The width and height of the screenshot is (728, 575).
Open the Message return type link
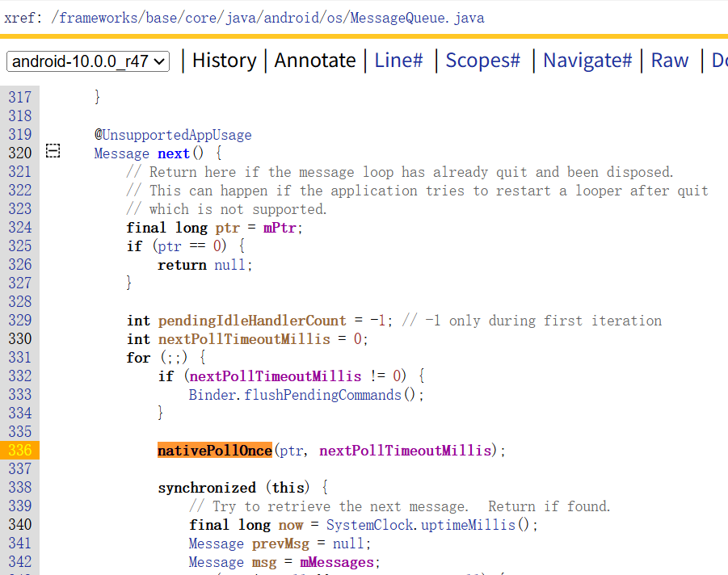click(x=122, y=153)
